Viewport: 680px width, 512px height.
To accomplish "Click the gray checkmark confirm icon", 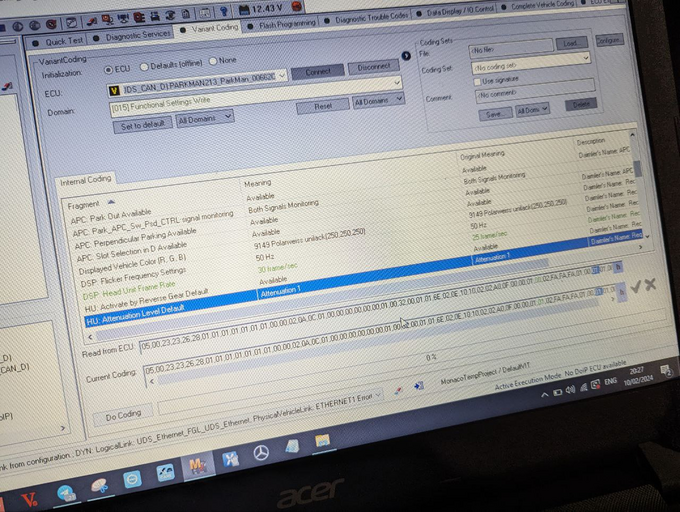I will pos(636,286).
